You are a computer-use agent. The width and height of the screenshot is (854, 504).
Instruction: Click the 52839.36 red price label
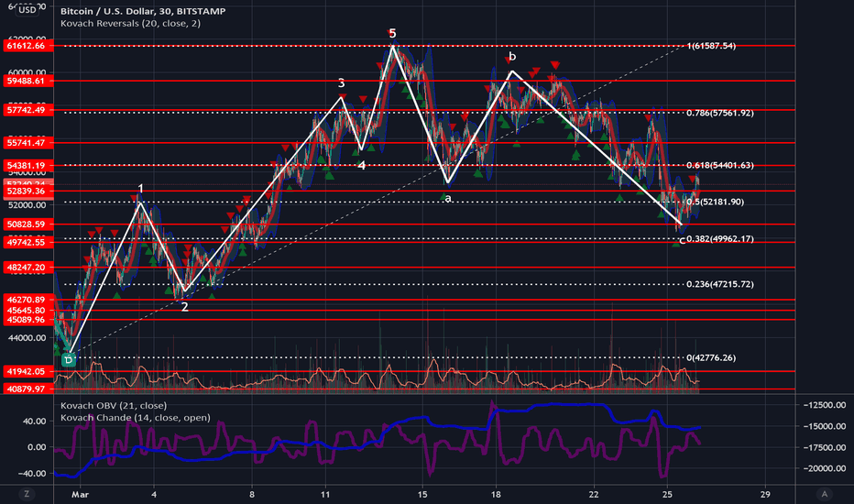[x=28, y=192]
